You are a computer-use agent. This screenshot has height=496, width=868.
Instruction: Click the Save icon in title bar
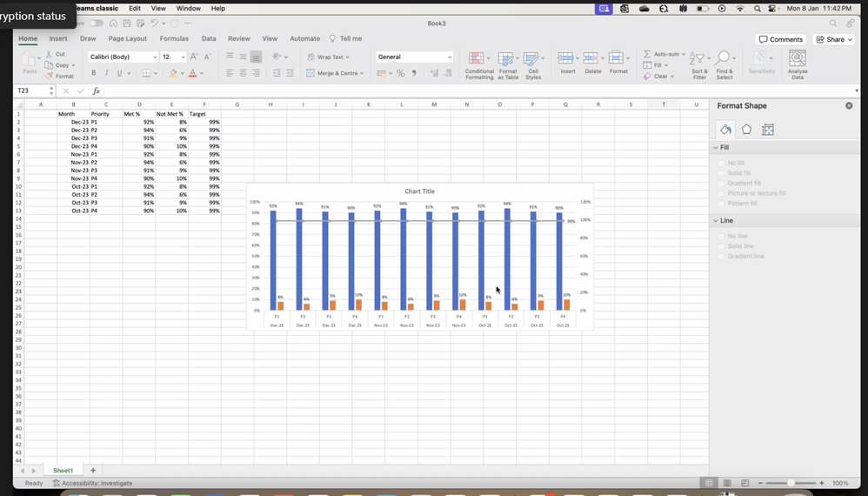tap(127, 23)
